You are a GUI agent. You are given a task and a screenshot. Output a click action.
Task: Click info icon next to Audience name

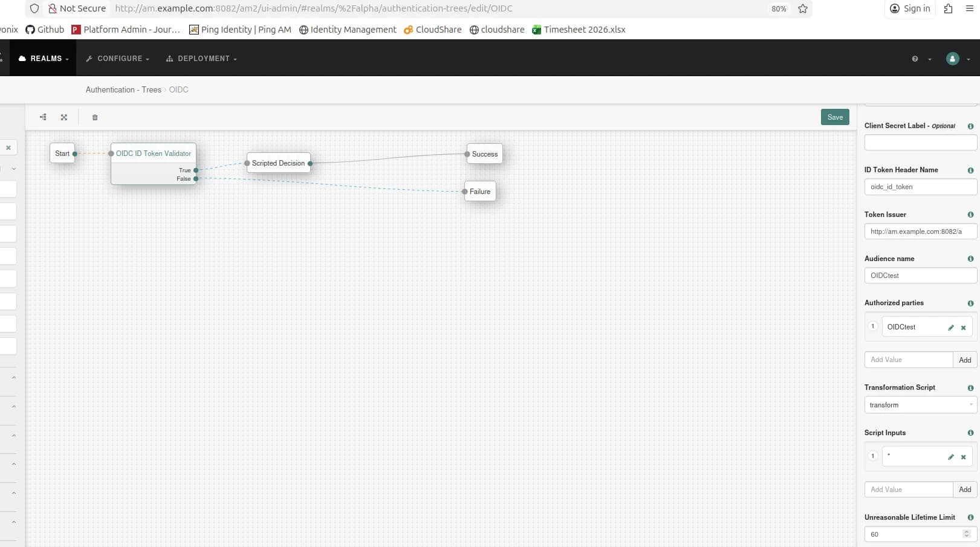pyautogui.click(x=970, y=259)
